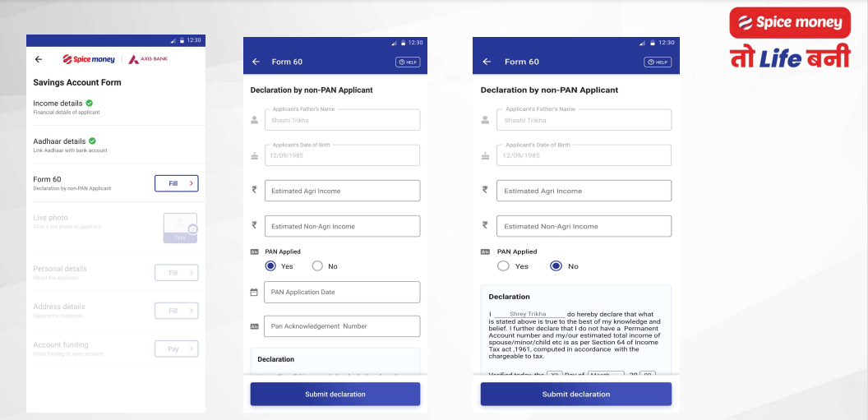Image resolution: width=868 pixels, height=420 pixels.
Task: Click Submit declaration on middle screen
Action: pyautogui.click(x=335, y=394)
